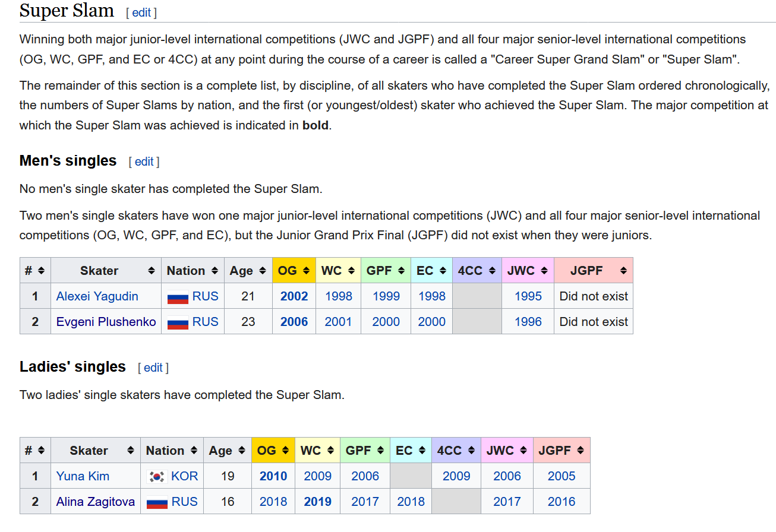Edit the Ladies' singles section

pos(153,368)
